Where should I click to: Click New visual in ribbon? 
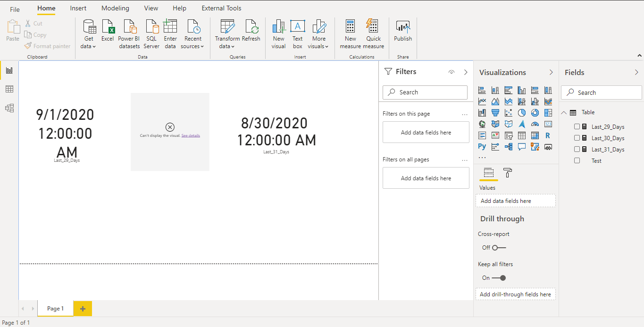tap(279, 34)
